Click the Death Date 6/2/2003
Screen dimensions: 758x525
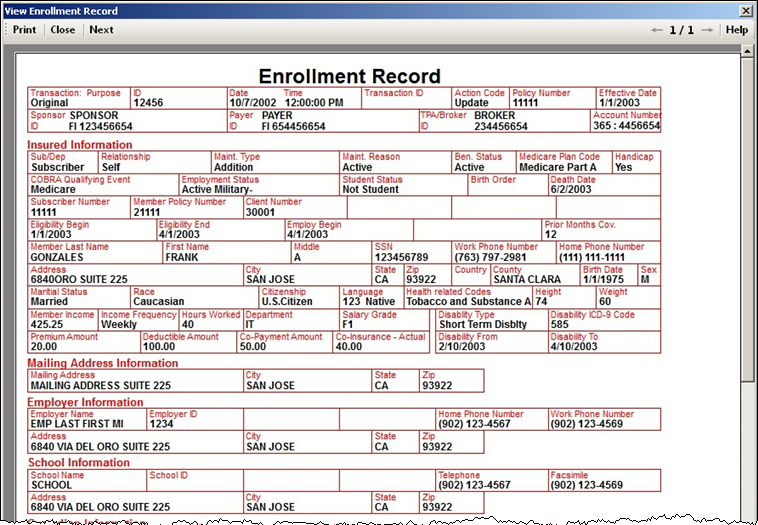tap(571, 190)
